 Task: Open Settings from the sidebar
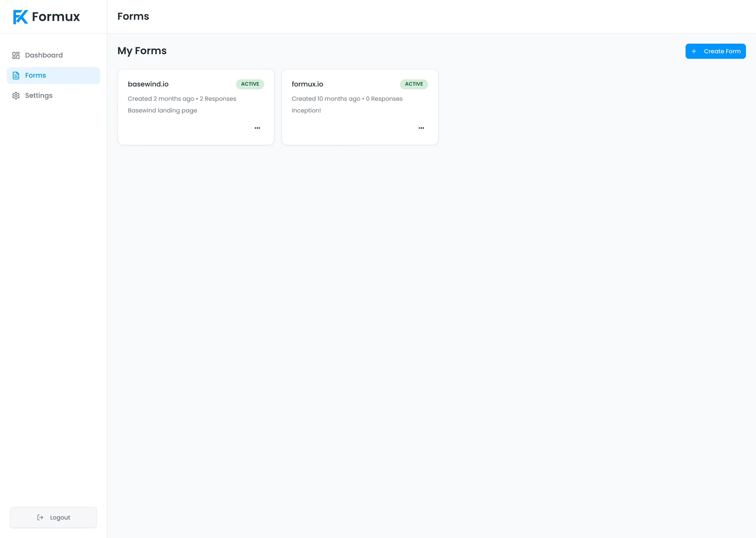53,96
